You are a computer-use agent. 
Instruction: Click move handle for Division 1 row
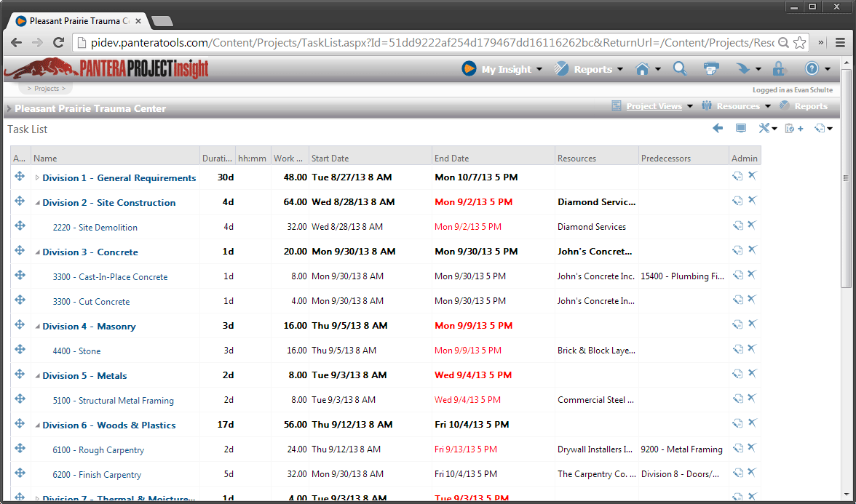[20, 177]
